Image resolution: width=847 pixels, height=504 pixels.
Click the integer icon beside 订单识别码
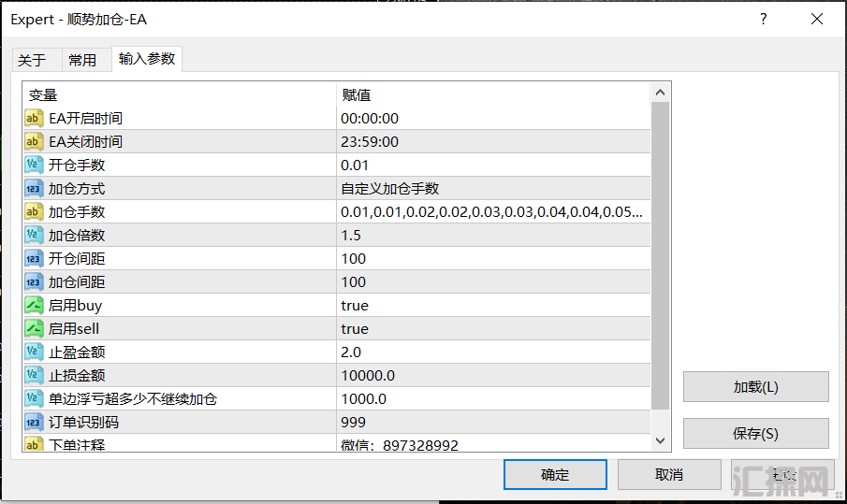point(34,422)
